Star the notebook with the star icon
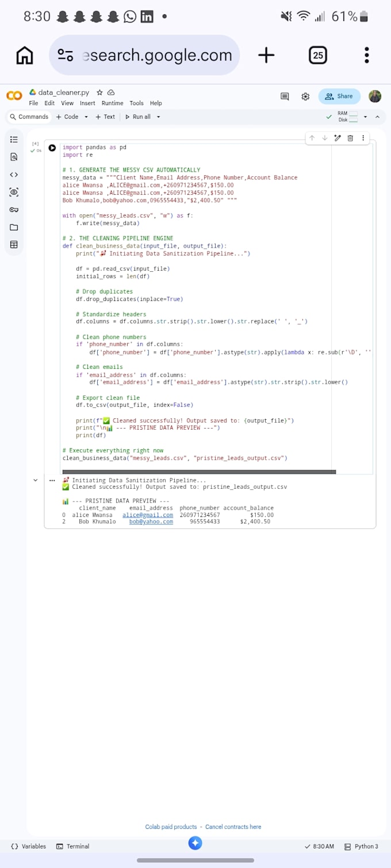 point(99,92)
